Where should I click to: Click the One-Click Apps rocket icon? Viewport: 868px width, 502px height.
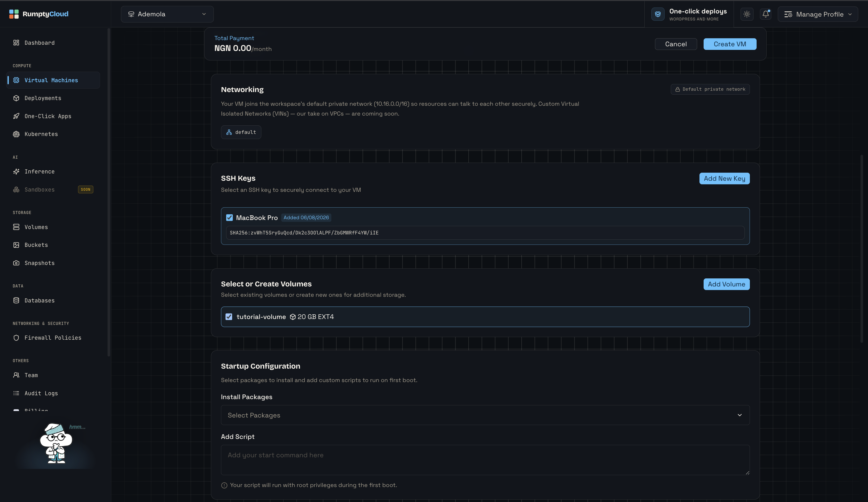click(16, 116)
